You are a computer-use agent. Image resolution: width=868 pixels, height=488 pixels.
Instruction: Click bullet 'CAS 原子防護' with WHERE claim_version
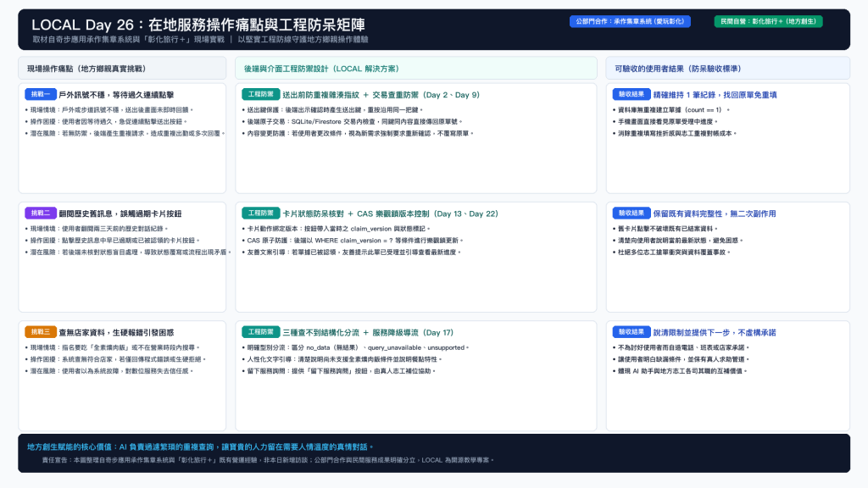tap(353, 240)
